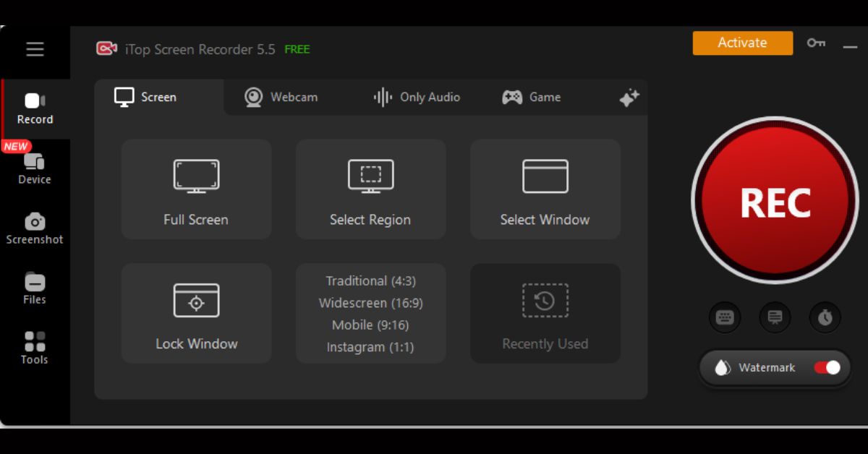The height and width of the screenshot is (454, 868).
Task: Select Mobile (9:16) aspect ratio
Action: click(370, 325)
